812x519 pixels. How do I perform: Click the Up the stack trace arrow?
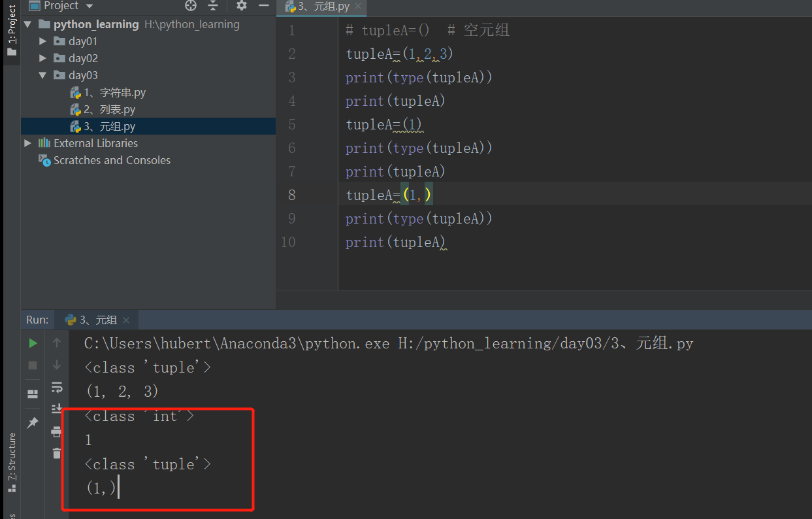(x=57, y=343)
